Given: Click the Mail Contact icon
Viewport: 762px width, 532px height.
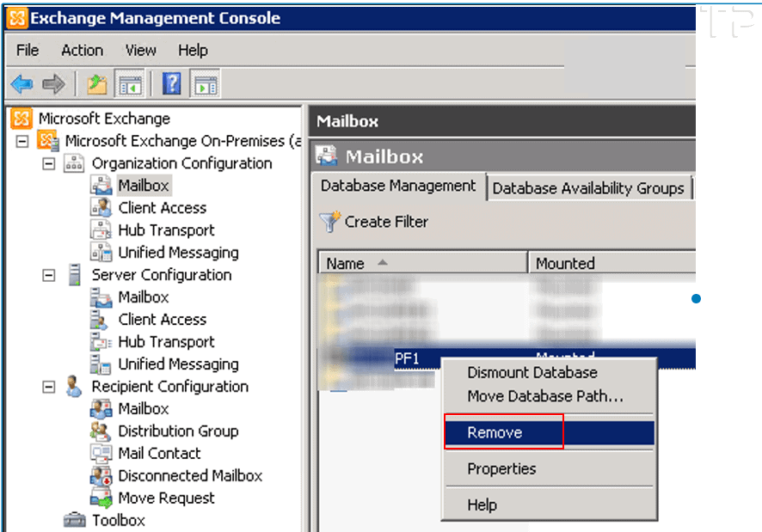Looking at the screenshot, I should point(101,453).
